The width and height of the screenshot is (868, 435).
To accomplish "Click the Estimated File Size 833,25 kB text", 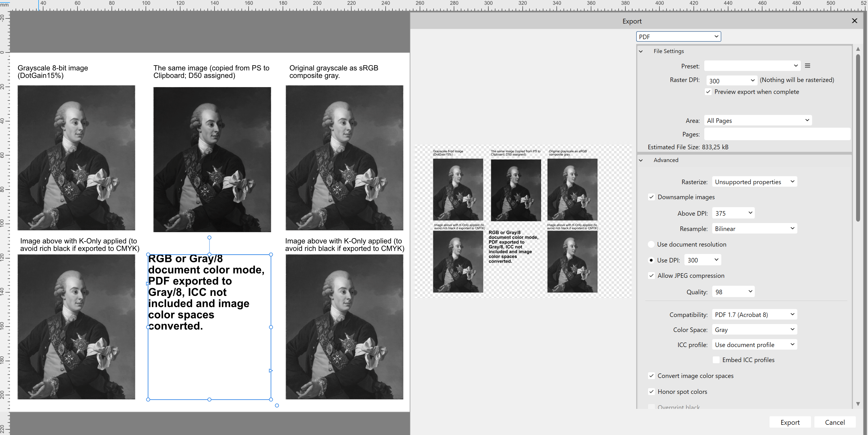I will tap(688, 147).
